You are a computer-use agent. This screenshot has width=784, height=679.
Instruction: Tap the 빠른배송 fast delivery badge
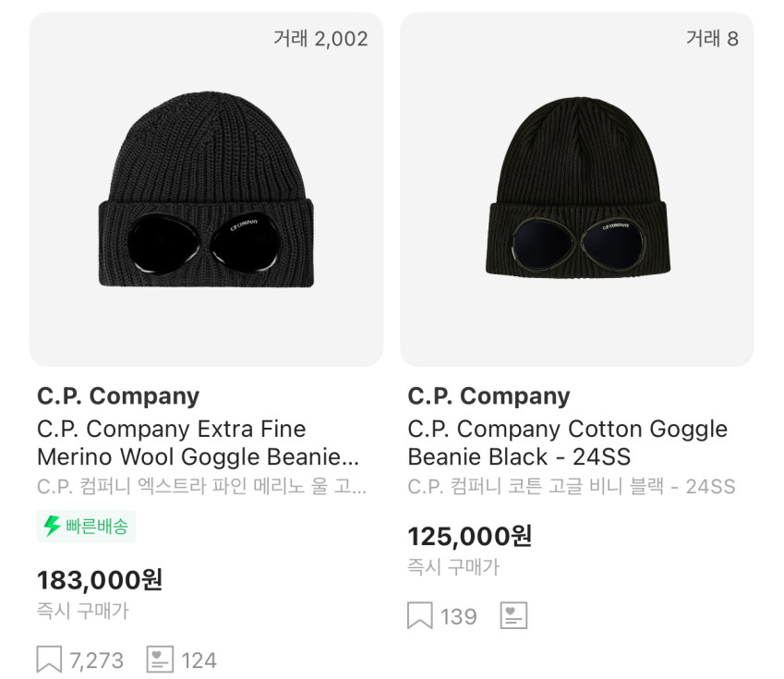coord(86,526)
